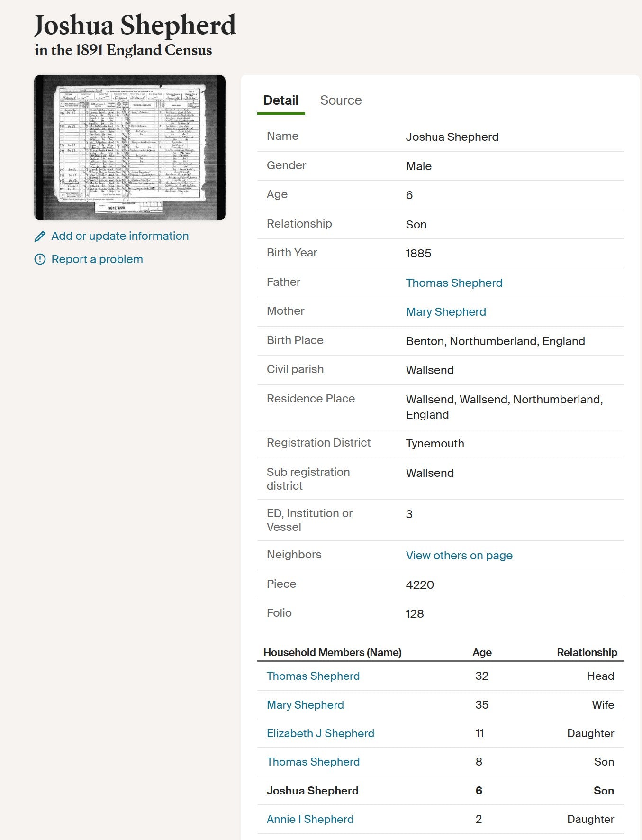Open household head Thomas Shepherd, age 32

[313, 676]
